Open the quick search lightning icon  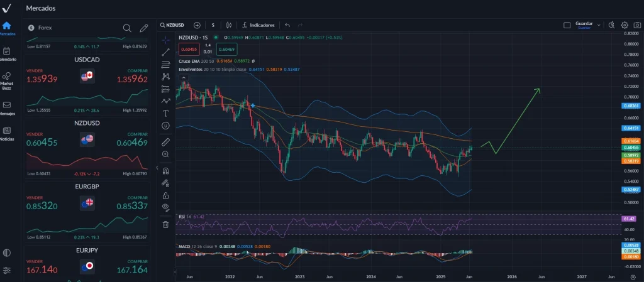[x=611, y=25]
